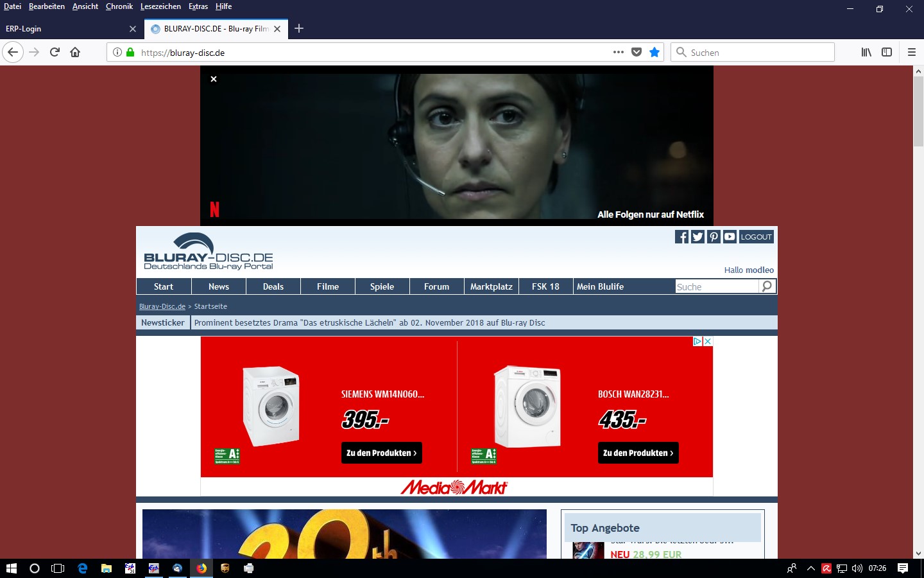Open the Library bookshelf icon
Screen dimensions: 924x578
866,52
